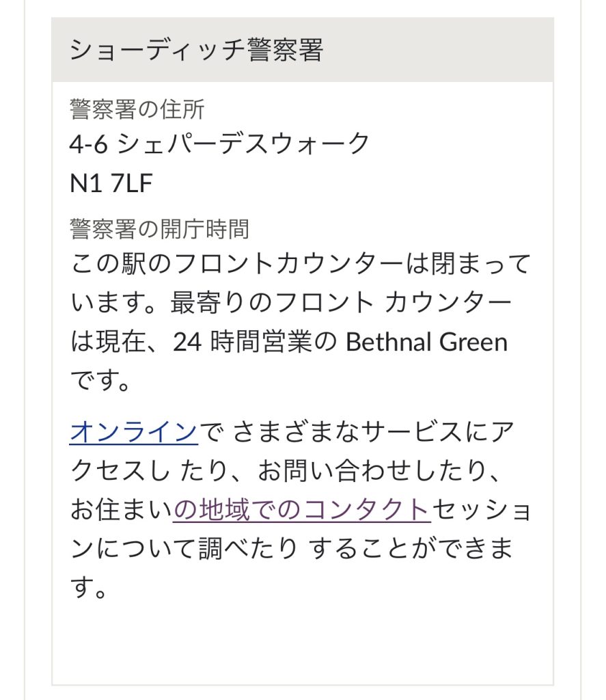Open the オンライン link
This screenshot has width=606, height=700.
pos(133,432)
